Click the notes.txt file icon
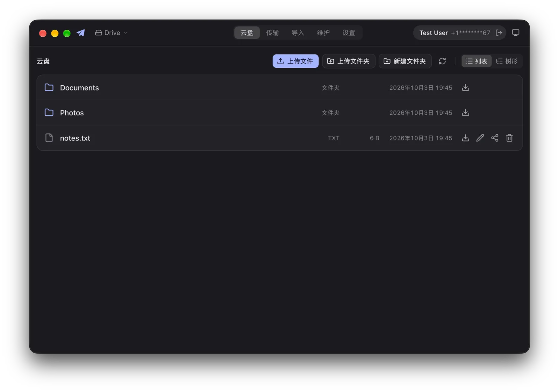This screenshot has width=559, height=392. tap(49, 138)
